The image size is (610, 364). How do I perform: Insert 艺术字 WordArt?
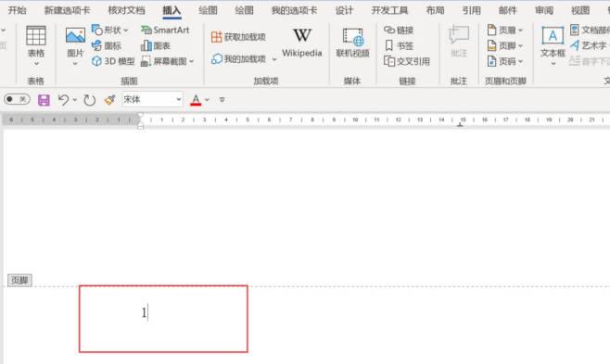(x=590, y=45)
